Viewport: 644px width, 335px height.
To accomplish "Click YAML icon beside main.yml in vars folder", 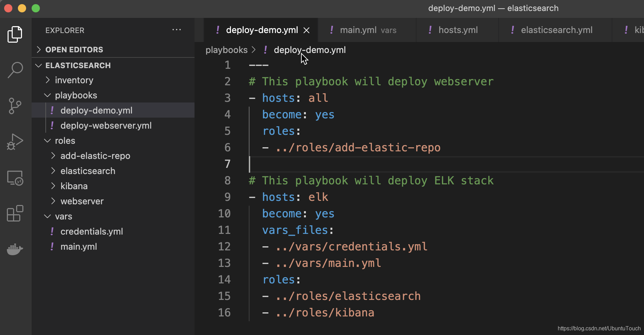I will pos(52,247).
